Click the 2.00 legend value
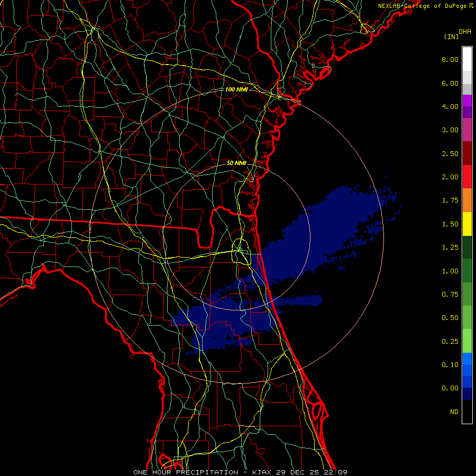Screen dimensions: 476x476 click(x=450, y=177)
